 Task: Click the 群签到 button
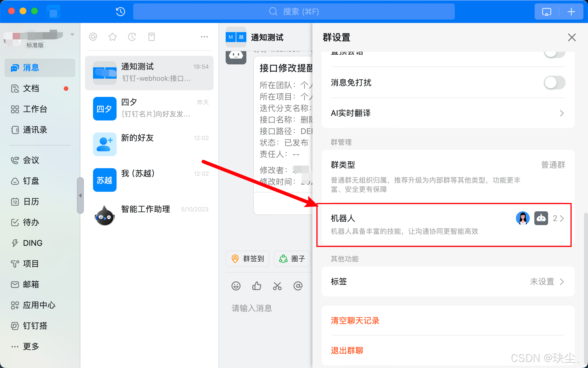pyautogui.click(x=247, y=259)
